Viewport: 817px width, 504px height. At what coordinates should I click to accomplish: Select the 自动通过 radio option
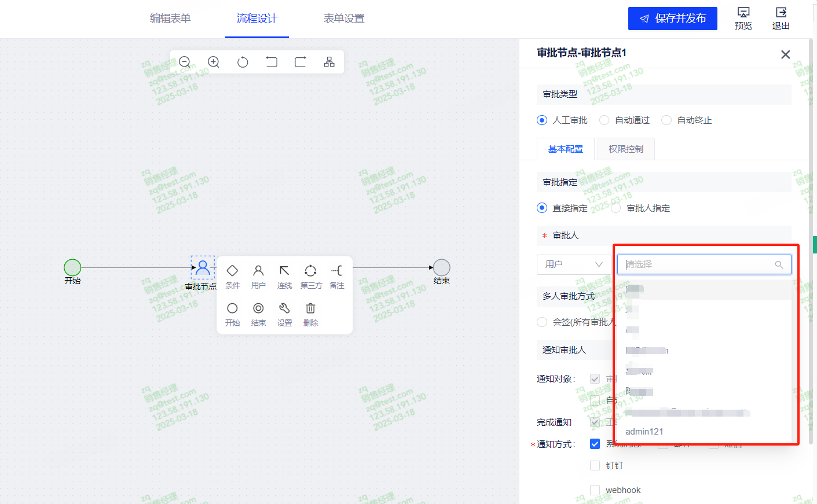click(604, 120)
